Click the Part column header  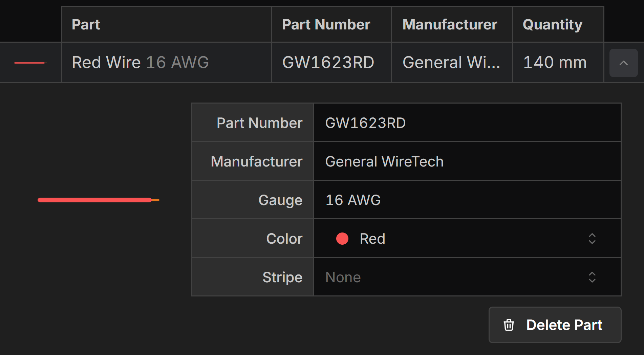pos(86,24)
